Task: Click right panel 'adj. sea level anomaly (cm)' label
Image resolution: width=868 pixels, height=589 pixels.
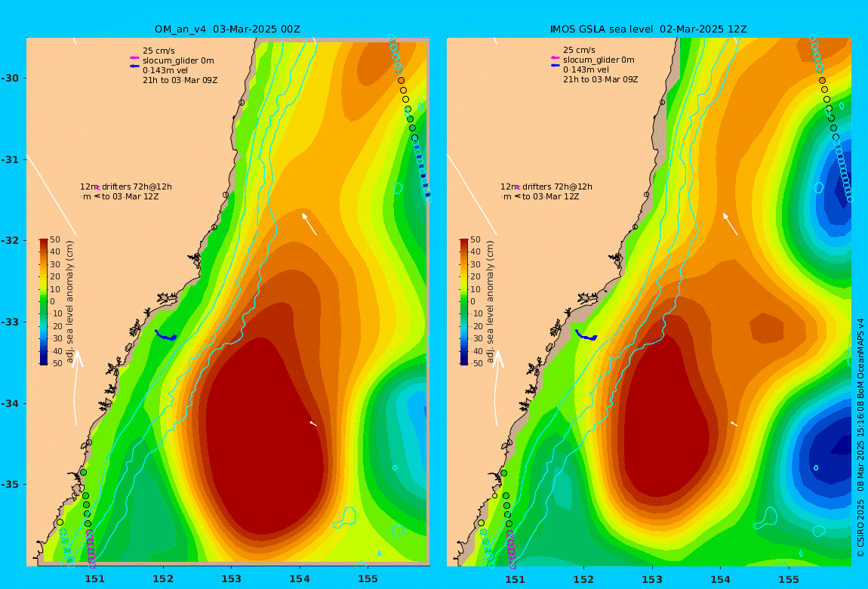Action: pos(490,302)
